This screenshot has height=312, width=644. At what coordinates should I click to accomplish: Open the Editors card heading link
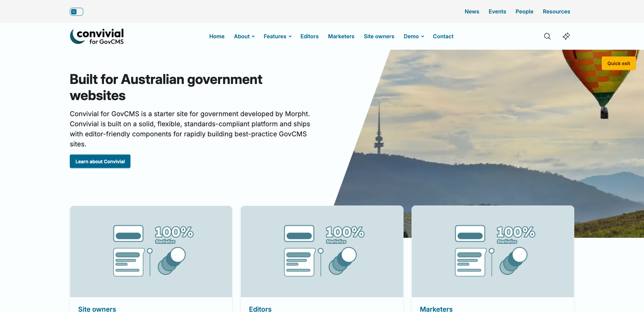260,309
